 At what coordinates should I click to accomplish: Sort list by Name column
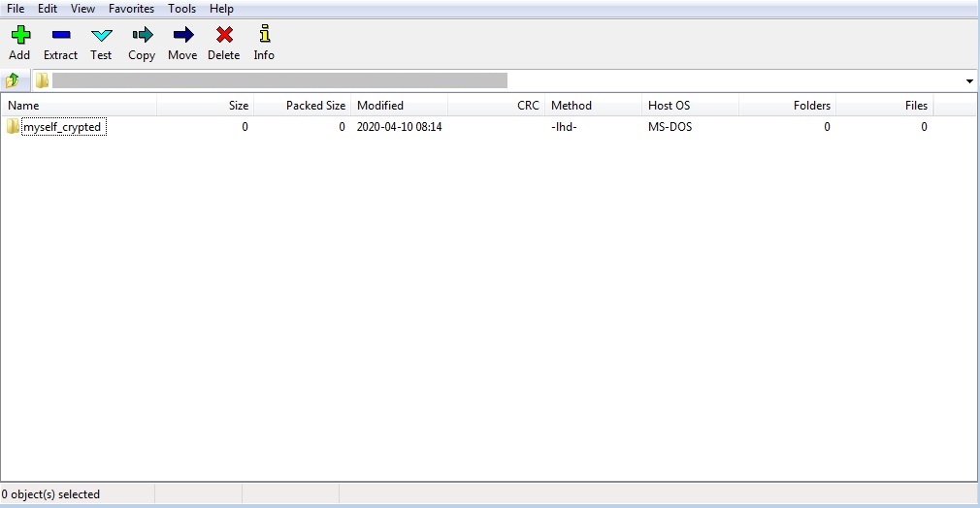coord(78,106)
